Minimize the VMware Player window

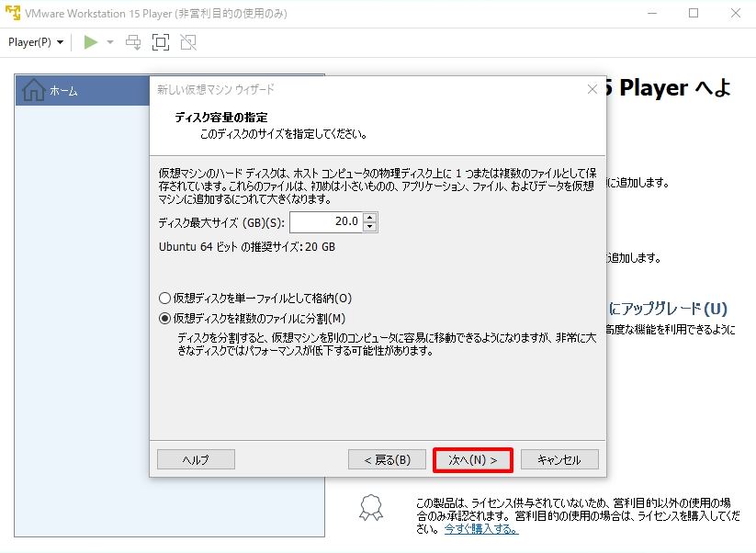click(x=652, y=13)
